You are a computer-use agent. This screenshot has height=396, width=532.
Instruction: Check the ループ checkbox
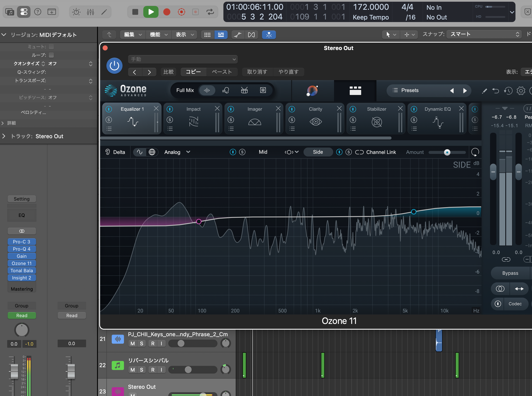[x=51, y=55]
